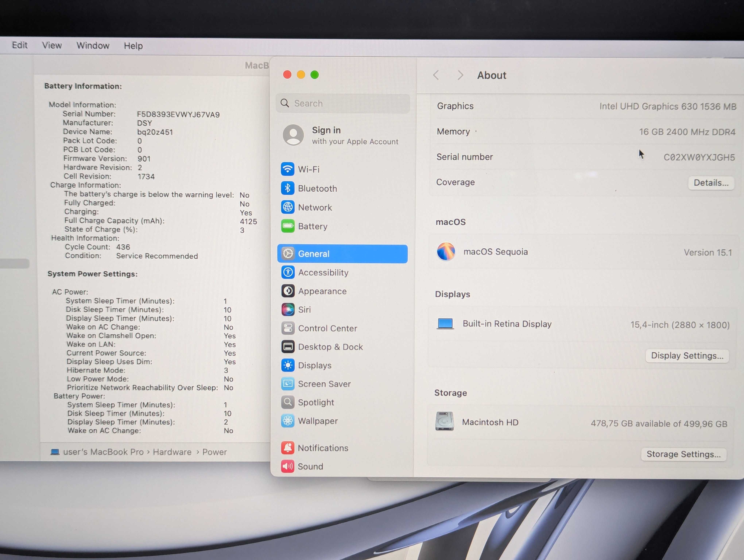Select the General gear icon

click(x=288, y=253)
